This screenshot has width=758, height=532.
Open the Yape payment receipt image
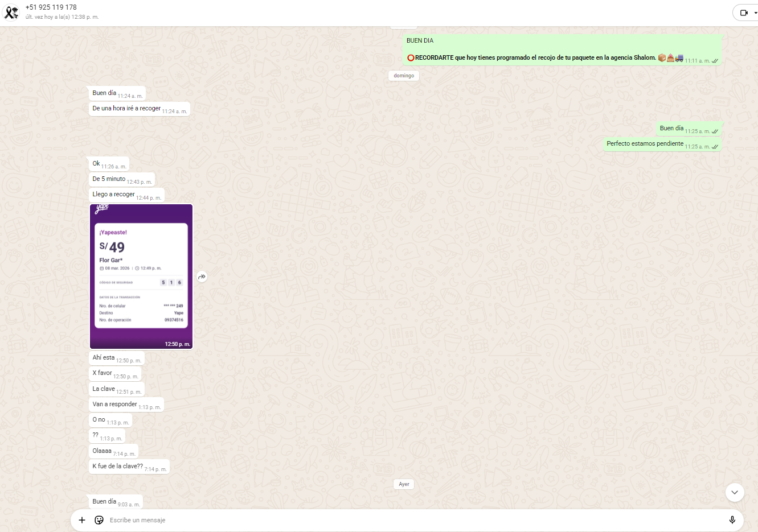(x=141, y=276)
